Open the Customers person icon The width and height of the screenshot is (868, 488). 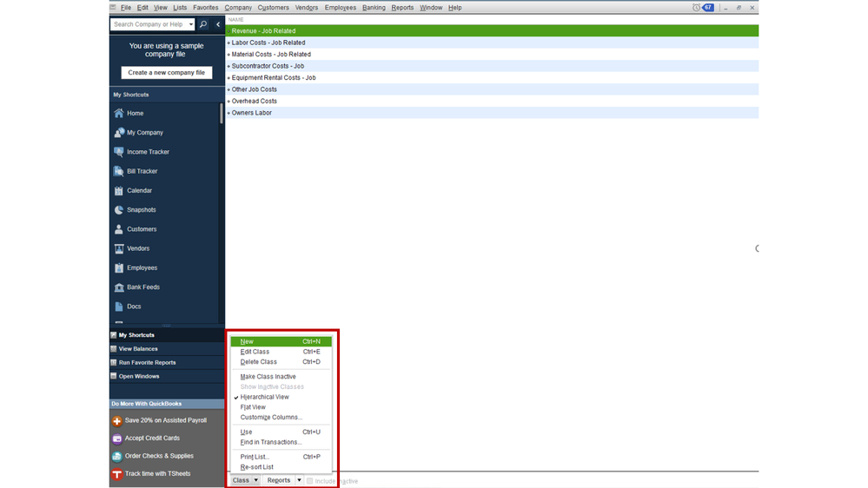119,229
